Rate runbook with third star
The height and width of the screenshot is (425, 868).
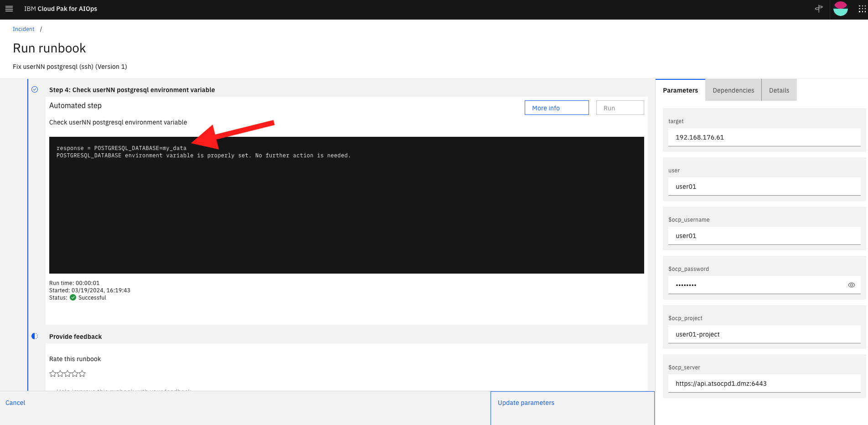67,373
